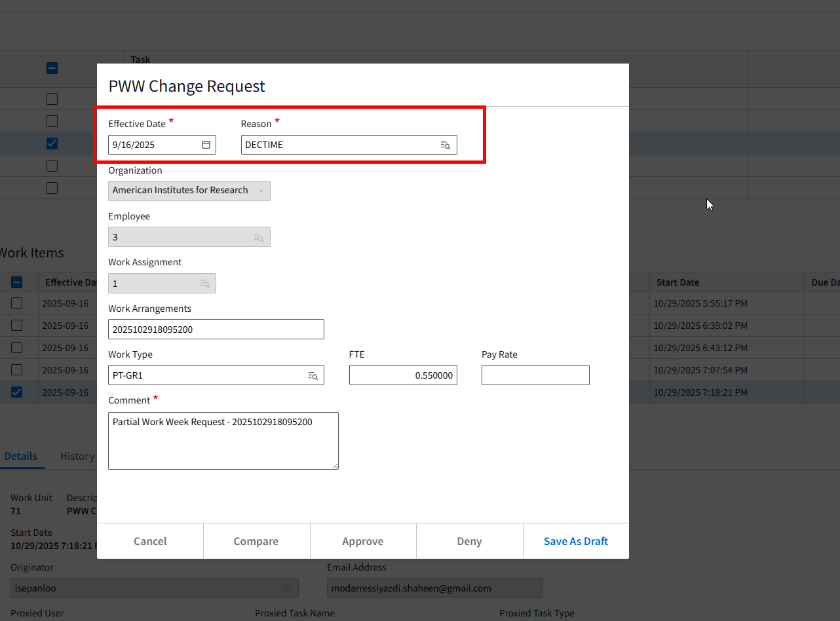
Task: Select the cell 10/29/2025 6:39:02 PM
Action: click(x=726, y=326)
